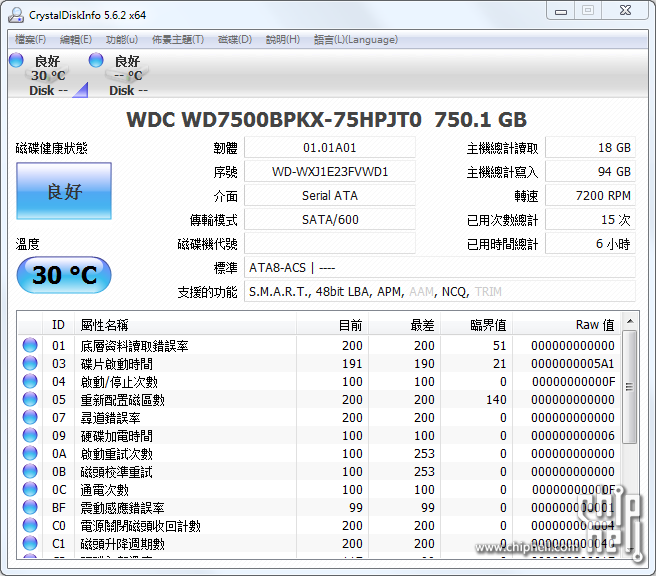This screenshot has width=656, height=576.
Task: Click the interface field Serial ATA
Action: 330,196
